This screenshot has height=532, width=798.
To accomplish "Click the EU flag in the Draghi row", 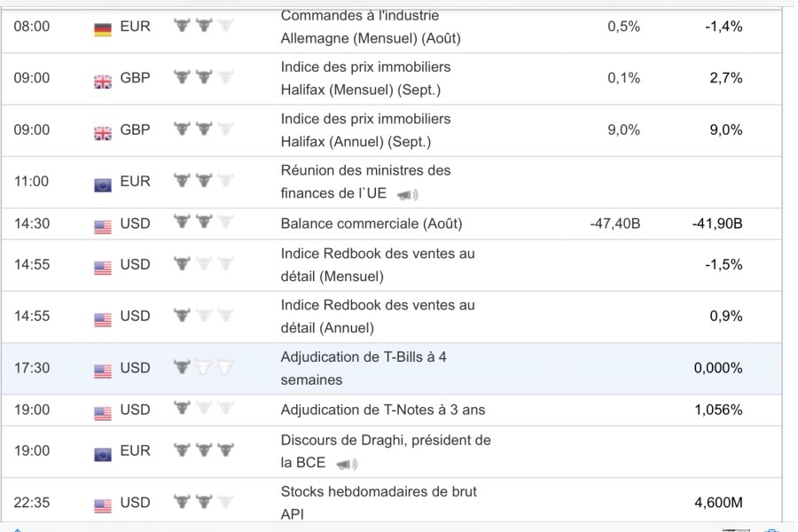I will 103,453.
